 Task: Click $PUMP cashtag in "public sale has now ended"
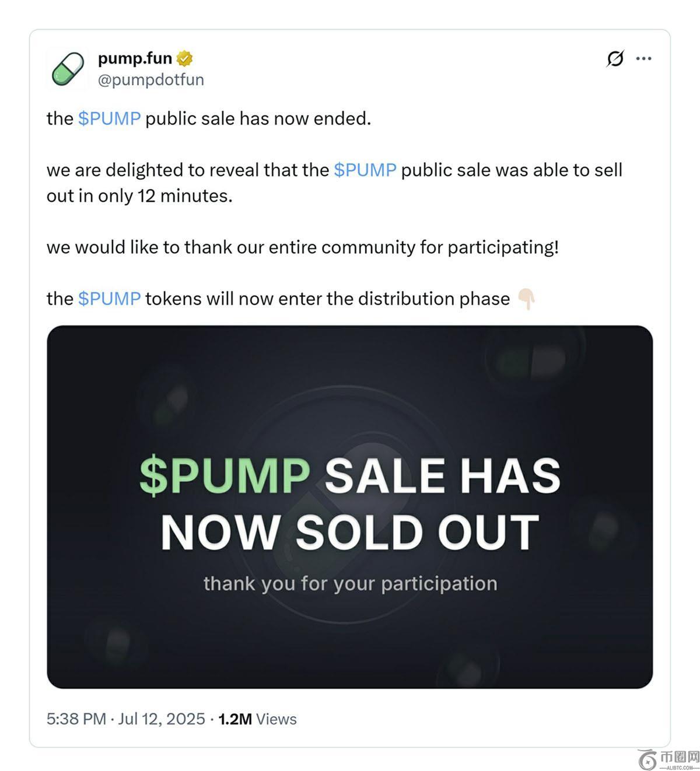(x=109, y=118)
